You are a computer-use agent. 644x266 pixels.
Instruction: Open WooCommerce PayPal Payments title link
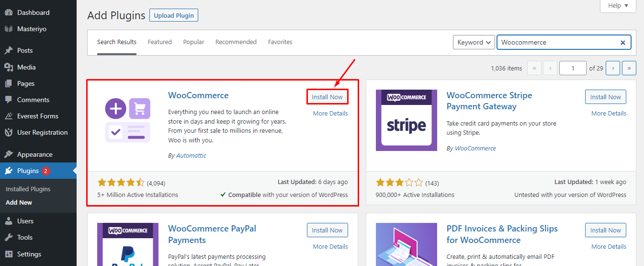point(212,234)
